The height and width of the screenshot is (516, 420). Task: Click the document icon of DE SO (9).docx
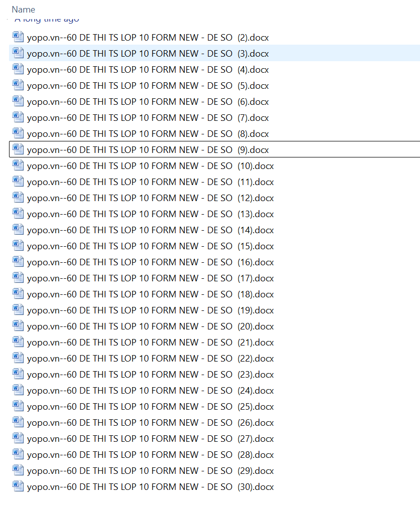point(18,149)
